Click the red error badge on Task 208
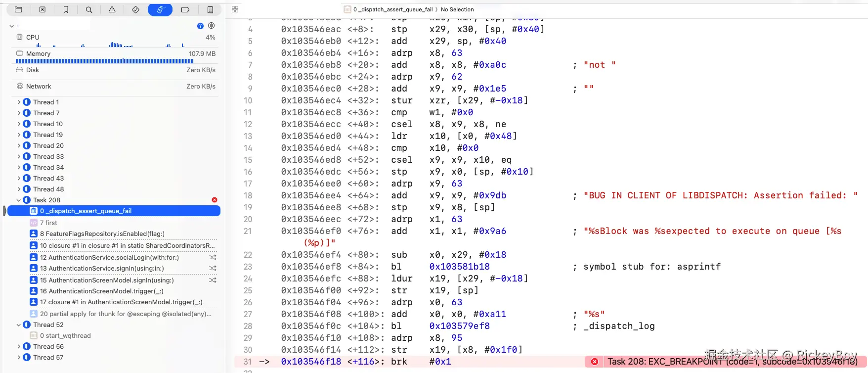The image size is (868, 373). [215, 200]
